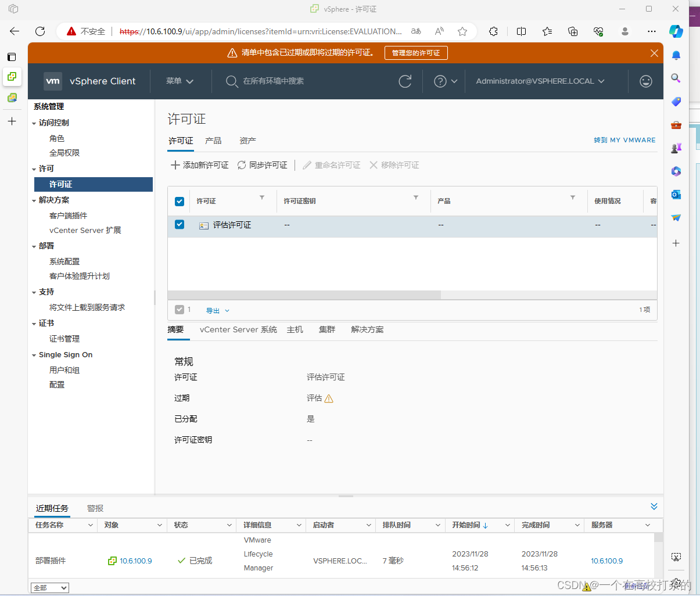Screen dimensions: 700x596
Task: Switch to the 警报 tab
Action: [95, 508]
